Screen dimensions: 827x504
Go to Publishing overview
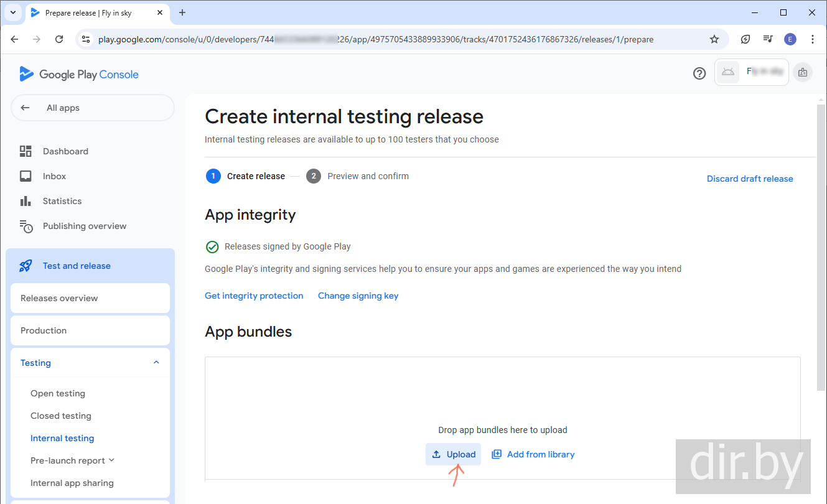click(84, 226)
